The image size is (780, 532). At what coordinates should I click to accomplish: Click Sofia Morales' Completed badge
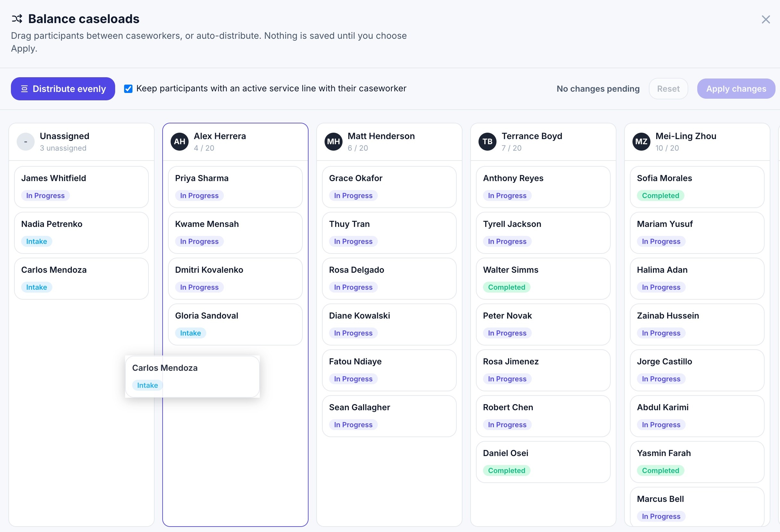(x=660, y=195)
